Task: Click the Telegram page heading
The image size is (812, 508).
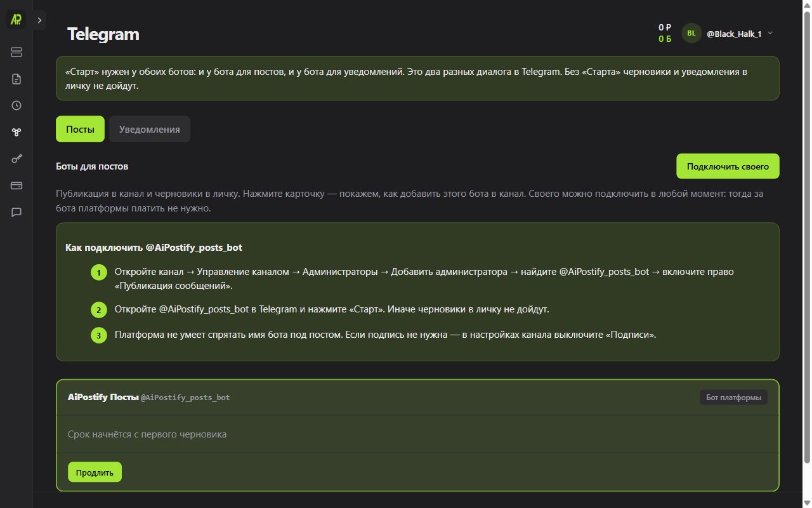Action: pos(103,34)
